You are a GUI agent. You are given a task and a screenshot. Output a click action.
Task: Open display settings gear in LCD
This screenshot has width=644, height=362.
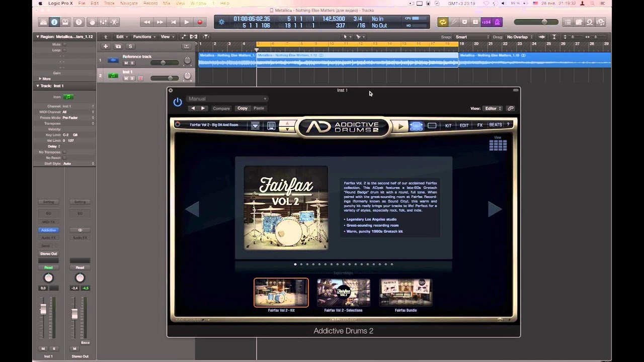(x=221, y=22)
